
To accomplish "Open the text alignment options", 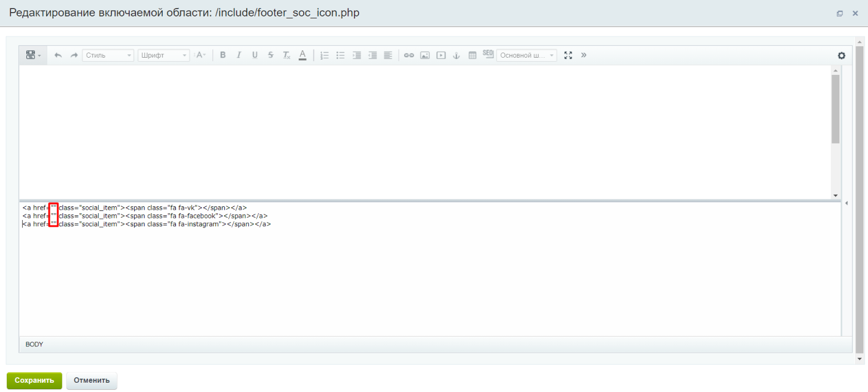I will [388, 55].
